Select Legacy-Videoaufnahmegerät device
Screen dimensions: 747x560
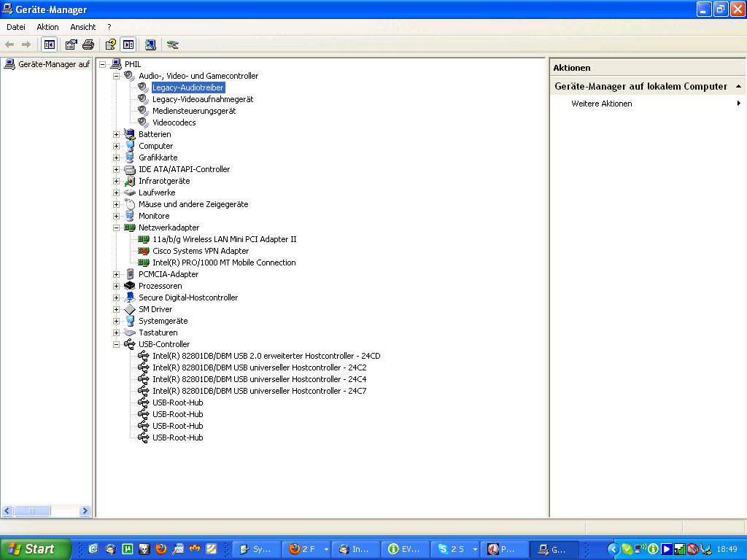(203, 99)
